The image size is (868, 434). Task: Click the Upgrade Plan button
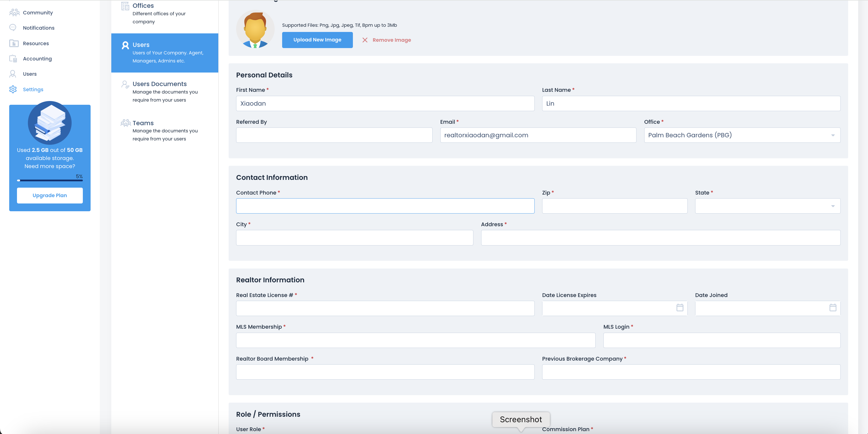pos(50,196)
